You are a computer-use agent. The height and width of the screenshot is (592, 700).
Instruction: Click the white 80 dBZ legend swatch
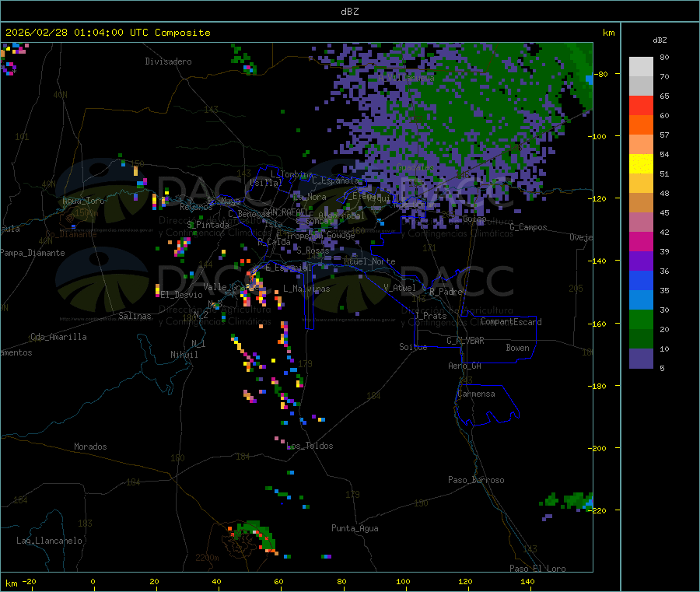[641, 67]
